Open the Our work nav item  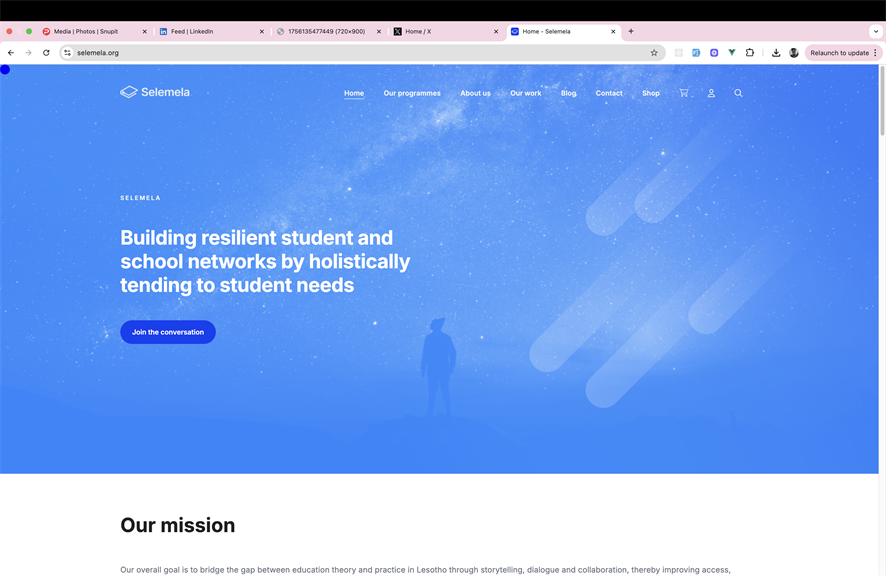tap(525, 93)
